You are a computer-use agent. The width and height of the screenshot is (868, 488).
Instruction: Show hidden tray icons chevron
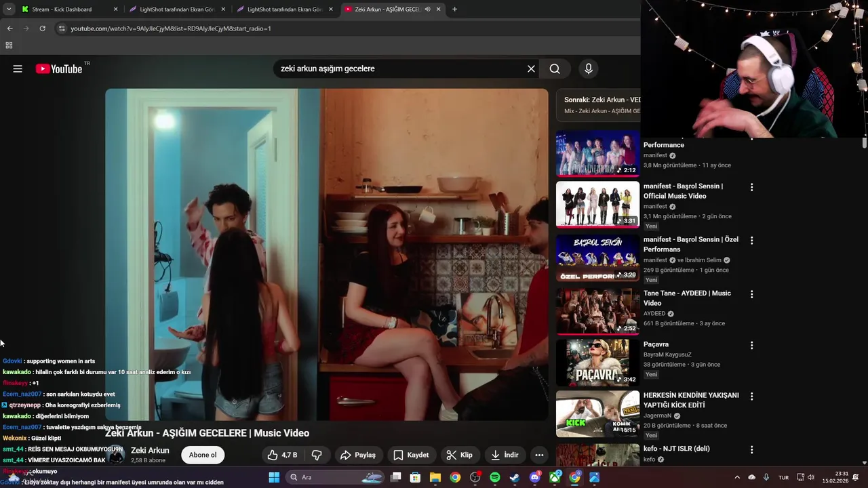click(x=737, y=477)
